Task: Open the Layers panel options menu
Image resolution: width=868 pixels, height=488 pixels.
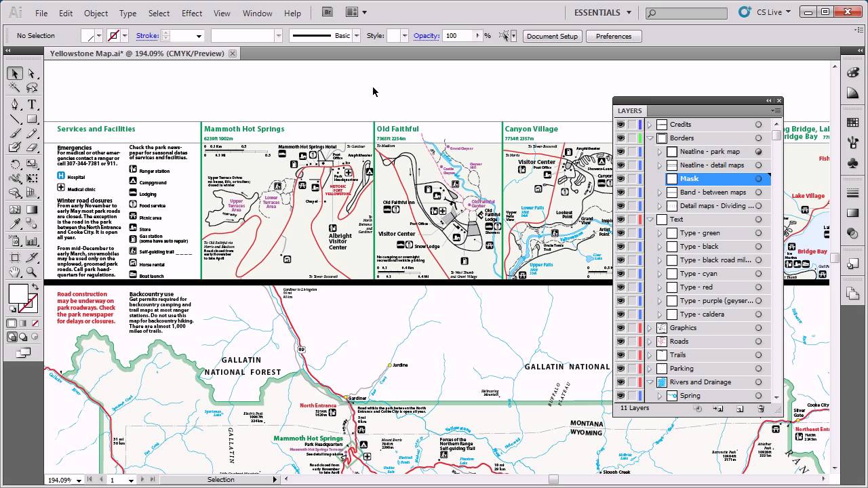Action: (x=776, y=110)
